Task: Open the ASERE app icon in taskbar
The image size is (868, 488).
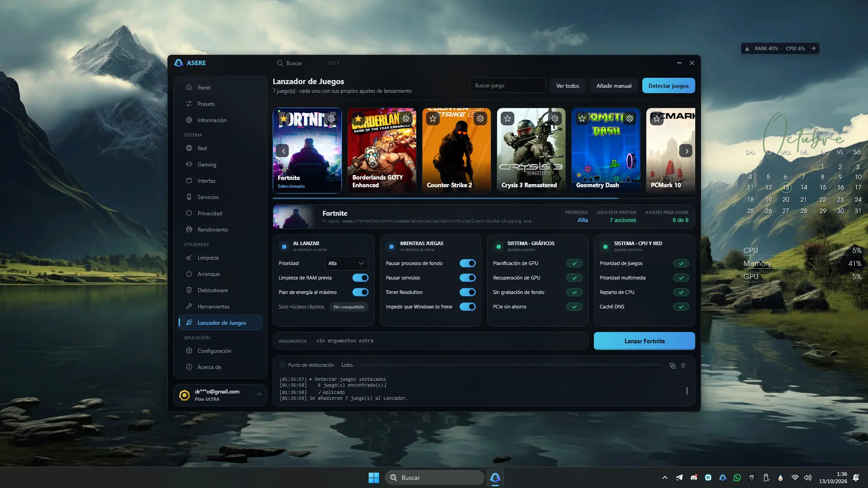Action: click(x=495, y=478)
